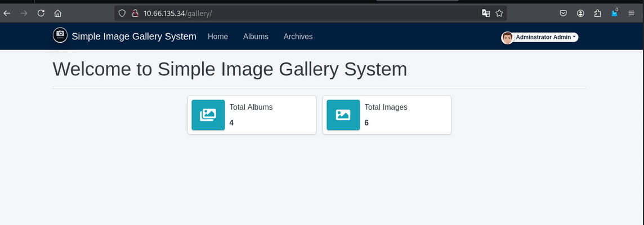Open the Albums navigation tab

(x=256, y=37)
